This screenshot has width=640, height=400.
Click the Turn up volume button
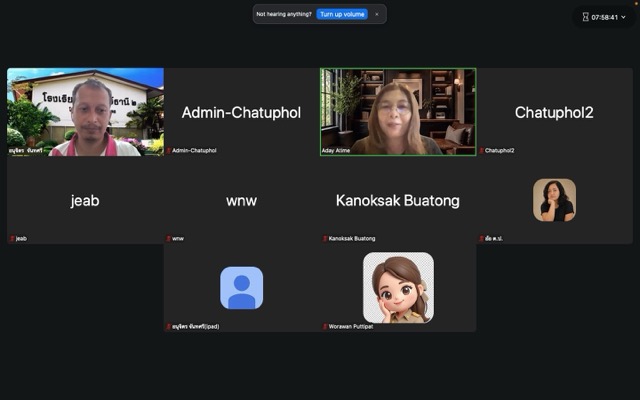point(342,14)
